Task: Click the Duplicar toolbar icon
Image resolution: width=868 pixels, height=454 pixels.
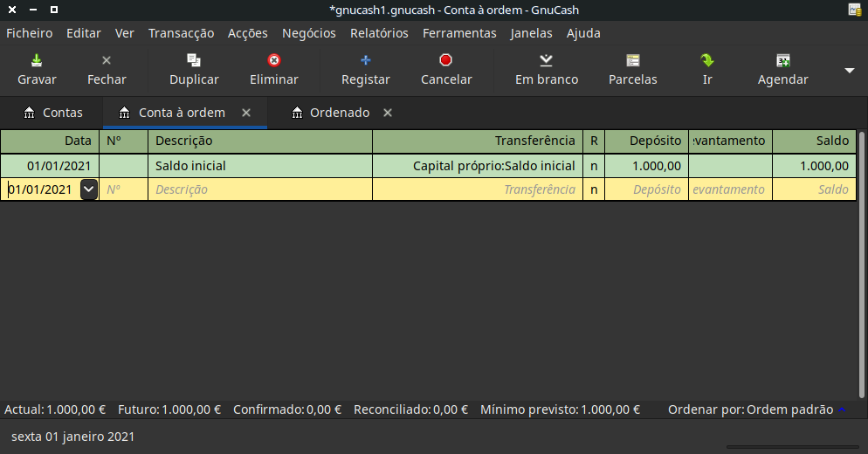Action: click(x=194, y=61)
